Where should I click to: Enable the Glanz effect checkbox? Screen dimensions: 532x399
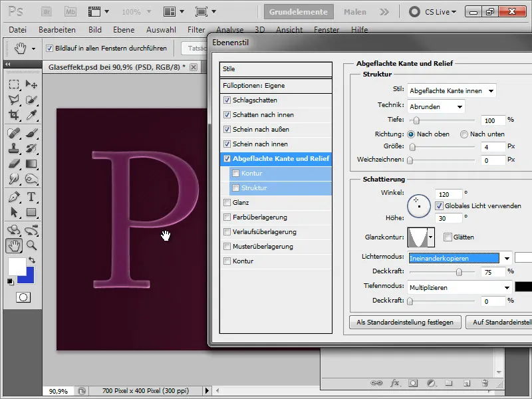(x=227, y=203)
